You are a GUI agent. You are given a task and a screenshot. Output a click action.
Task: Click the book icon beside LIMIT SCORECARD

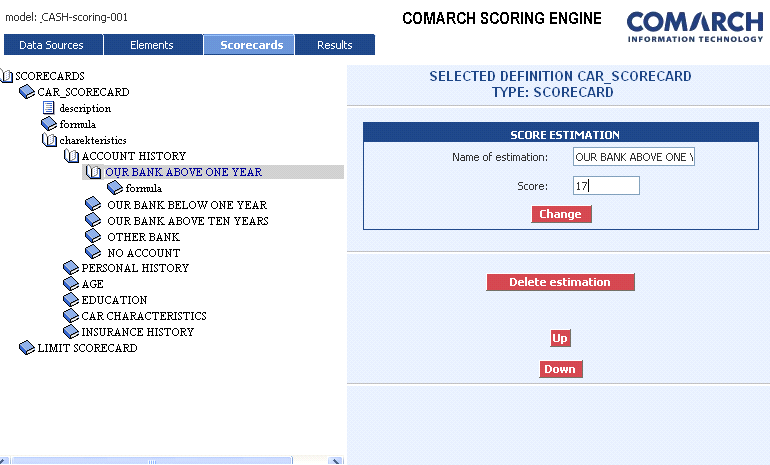tap(27, 348)
